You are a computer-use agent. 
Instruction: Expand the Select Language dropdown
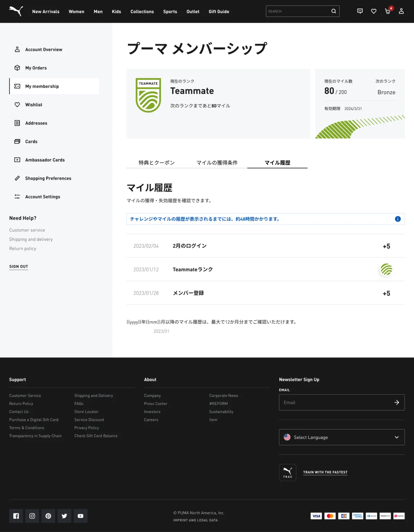pos(342,437)
